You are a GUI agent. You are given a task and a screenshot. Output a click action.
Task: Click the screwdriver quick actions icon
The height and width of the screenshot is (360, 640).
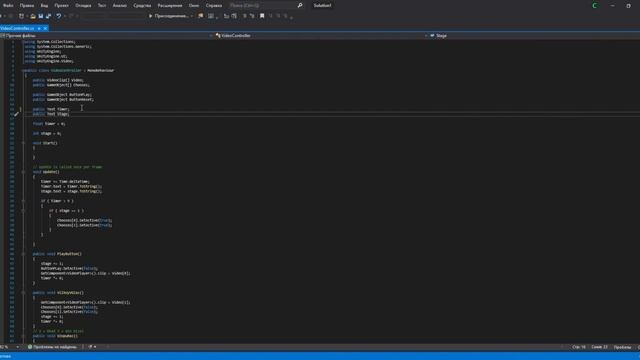(16, 114)
